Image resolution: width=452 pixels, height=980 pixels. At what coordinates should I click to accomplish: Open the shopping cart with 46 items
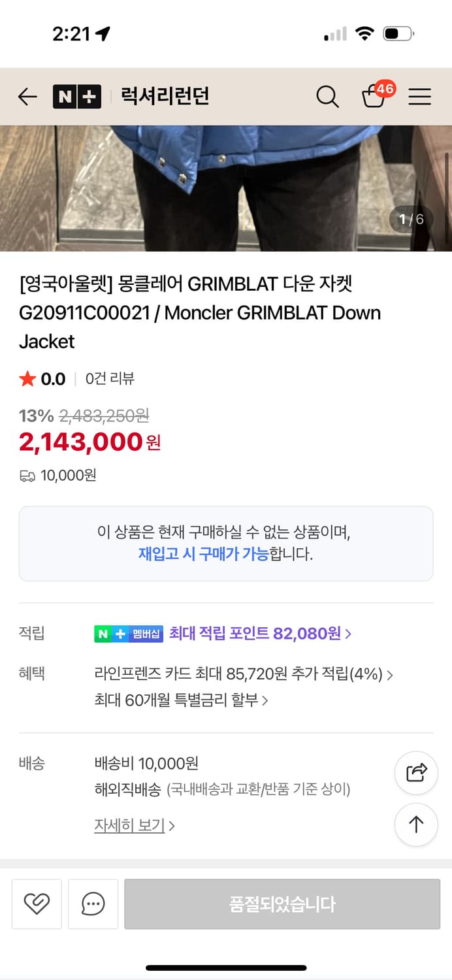[376, 98]
